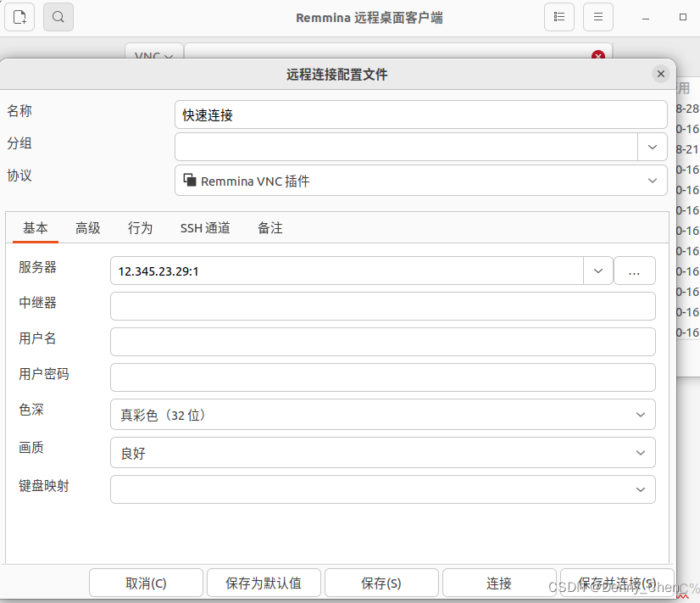Close the remote connection profile dialog
This screenshot has width=700, height=603.
click(x=661, y=74)
